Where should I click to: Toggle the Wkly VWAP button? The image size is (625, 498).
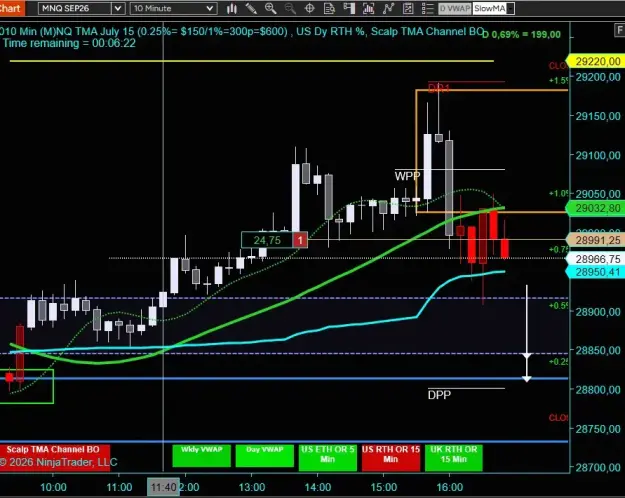[x=202, y=455]
